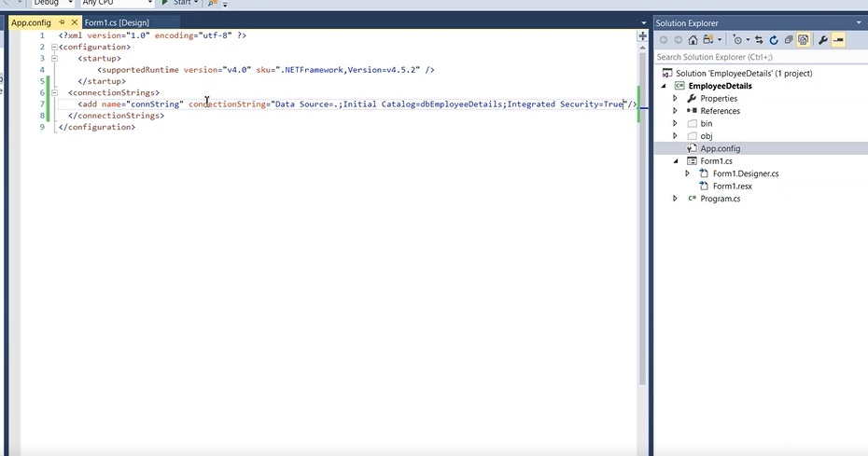Image resolution: width=868 pixels, height=456 pixels.
Task: Select the EmployeeDetails project
Action: coord(721,86)
